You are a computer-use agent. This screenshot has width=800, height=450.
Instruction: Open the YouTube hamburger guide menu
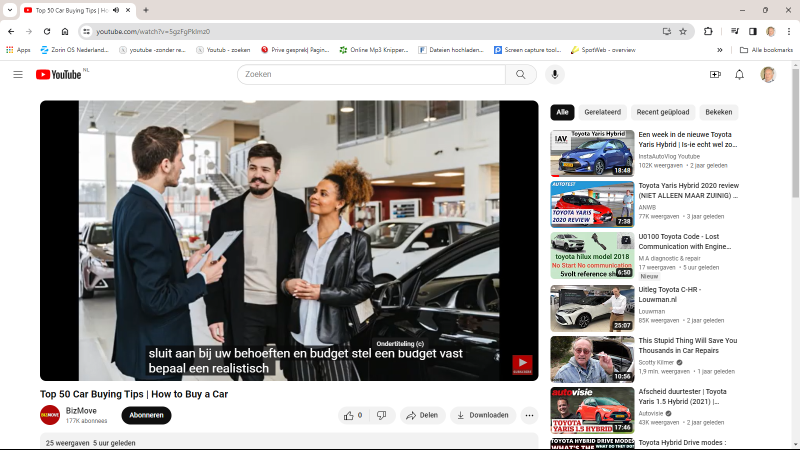[17, 75]
